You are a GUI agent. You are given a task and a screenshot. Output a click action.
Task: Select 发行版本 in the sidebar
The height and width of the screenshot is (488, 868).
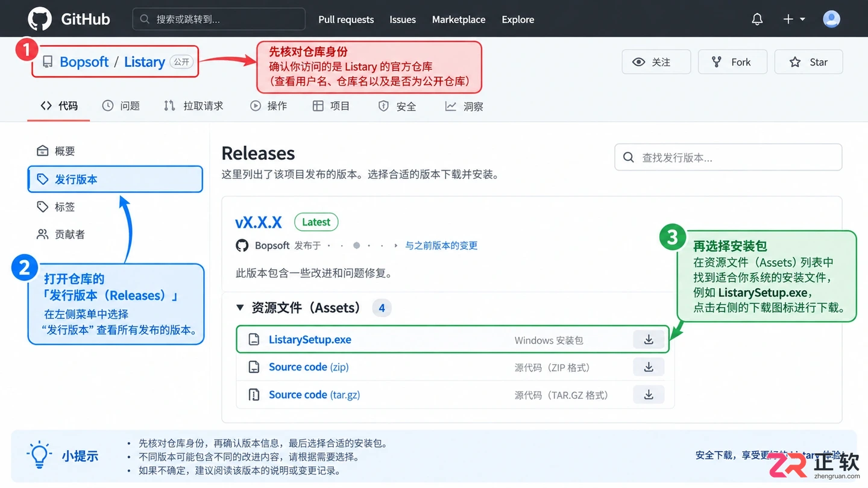[x=115, y=180]
